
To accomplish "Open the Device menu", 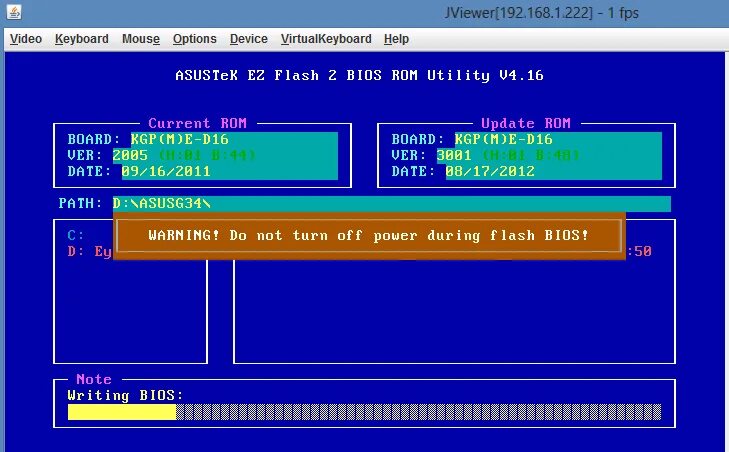I will (249, 39).
